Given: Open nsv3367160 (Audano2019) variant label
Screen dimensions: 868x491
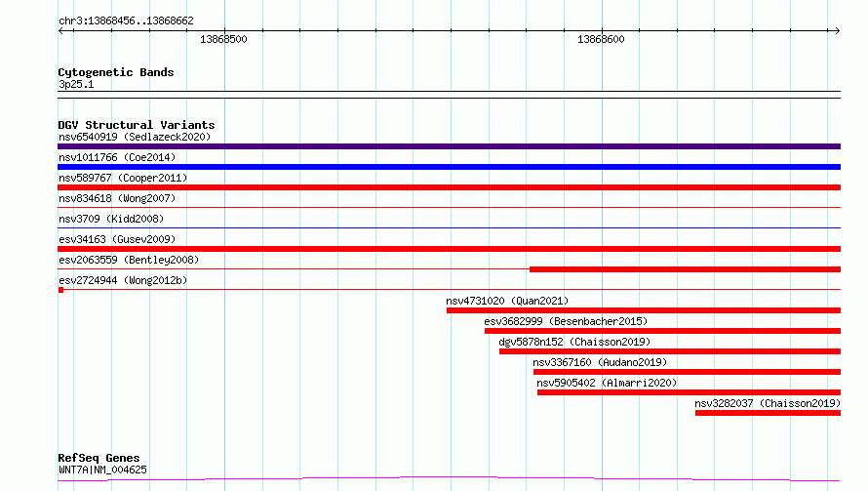Looking at the screenshot, I should click(600, 362).
